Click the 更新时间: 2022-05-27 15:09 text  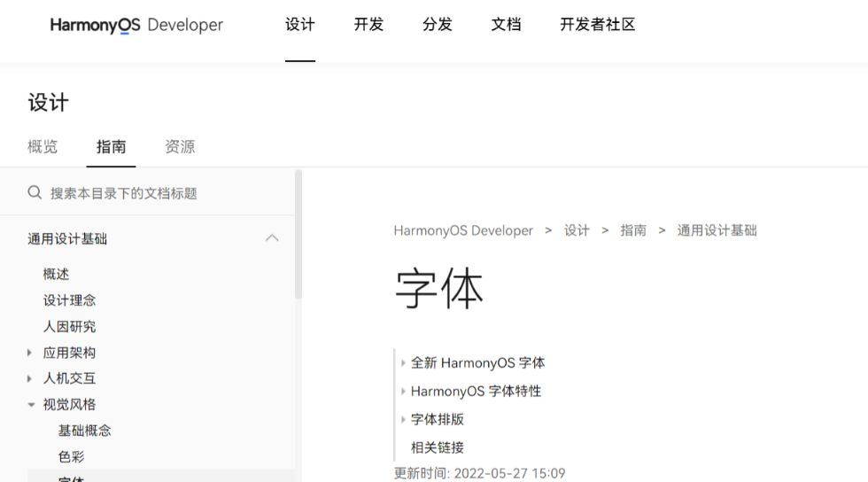tap(479, 473)
